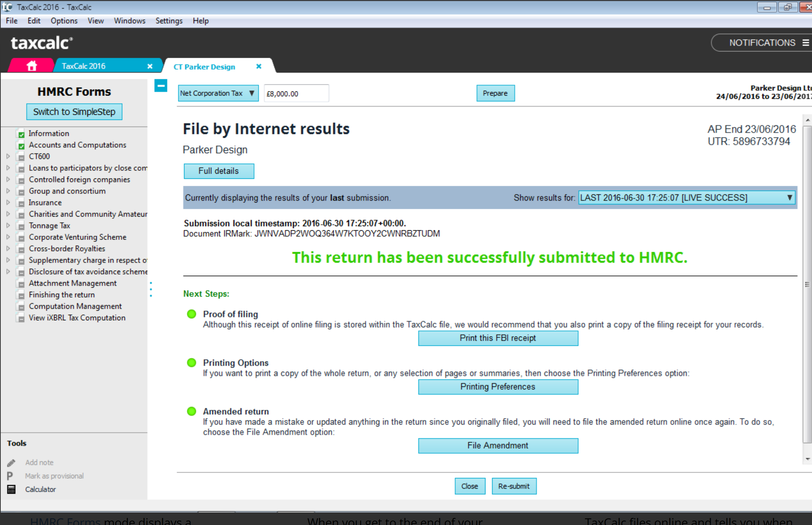This screenshot has height=525, width=812.
Task: Toggle the Information checkbox
Action: [21, 134]
